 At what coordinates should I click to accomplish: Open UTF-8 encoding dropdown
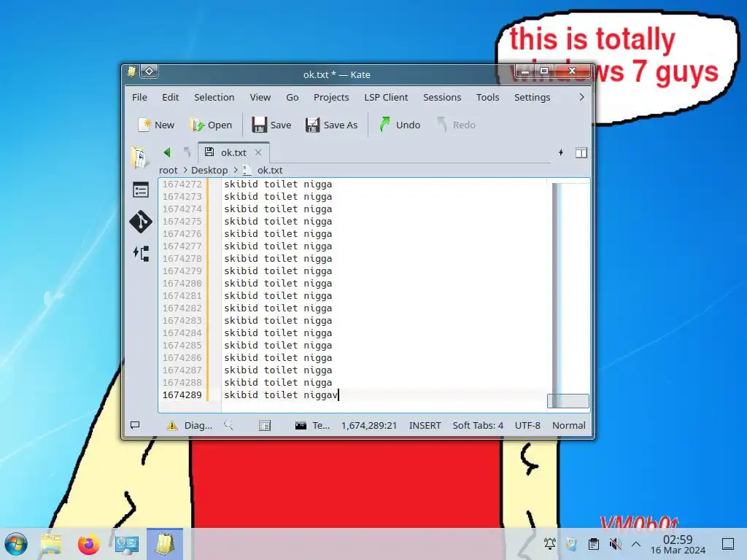point(527,425)
